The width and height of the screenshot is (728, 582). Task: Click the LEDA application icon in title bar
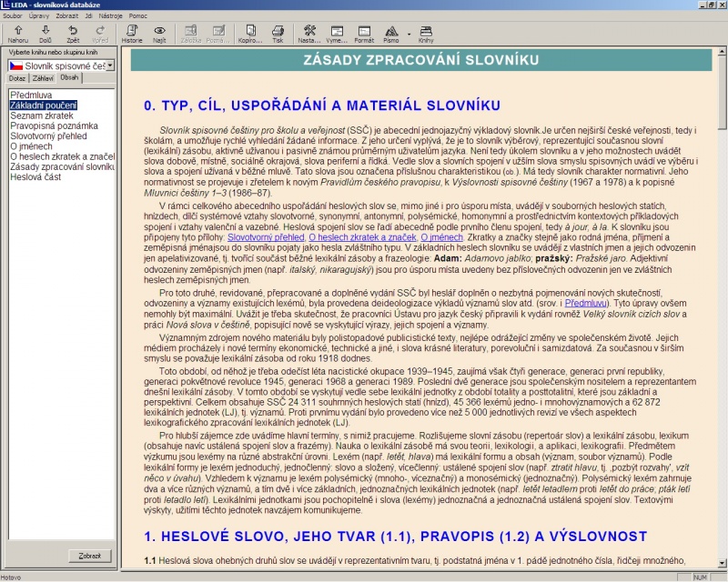click(x=5, y=5)
